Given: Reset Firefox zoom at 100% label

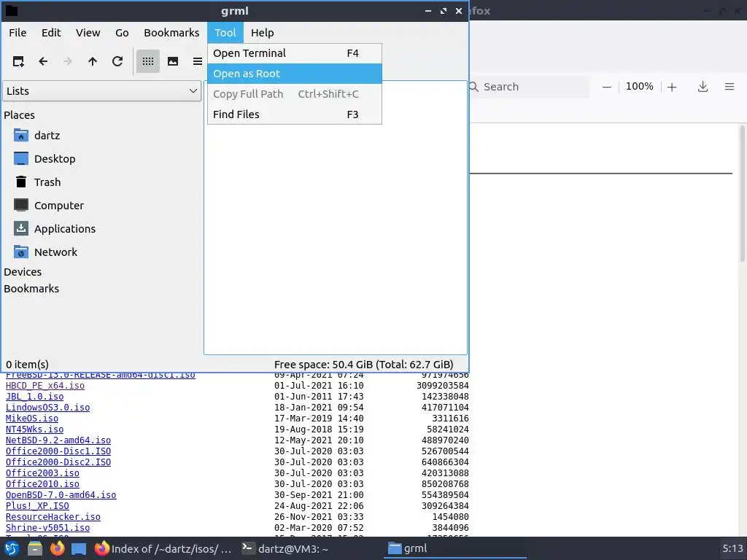Looking at the screenshot, I should [x=639, y=87].
